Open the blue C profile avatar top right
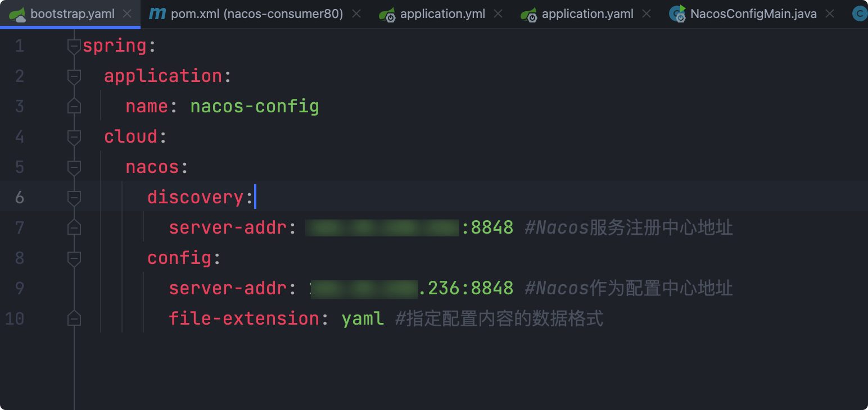Viewport: 868px width, 410px height. [860, 13]
